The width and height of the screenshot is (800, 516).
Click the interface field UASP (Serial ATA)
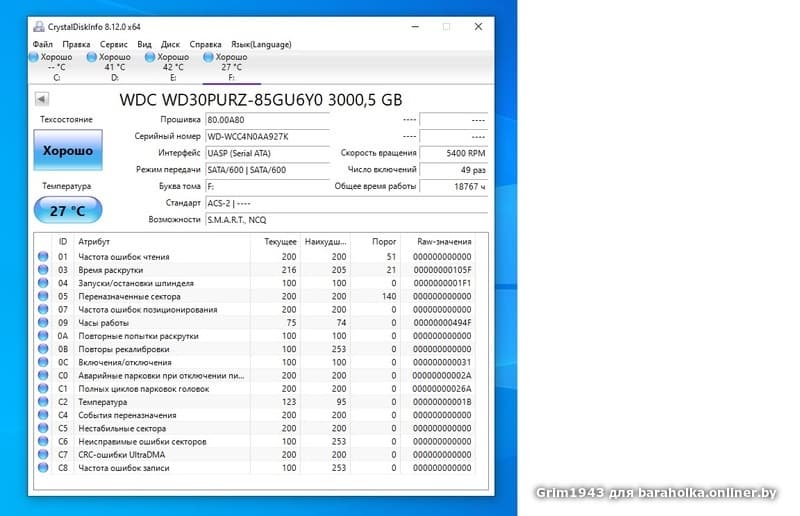tap(267, 153)
